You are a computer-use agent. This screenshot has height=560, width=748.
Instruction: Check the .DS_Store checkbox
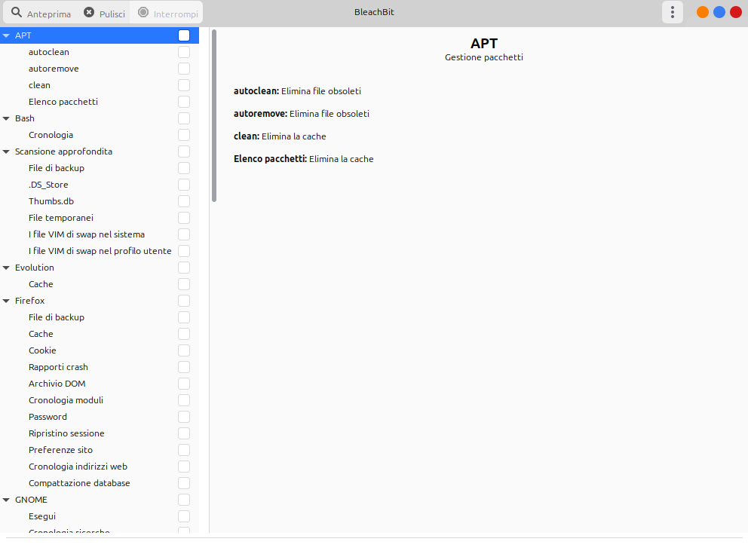pos(184,185)
